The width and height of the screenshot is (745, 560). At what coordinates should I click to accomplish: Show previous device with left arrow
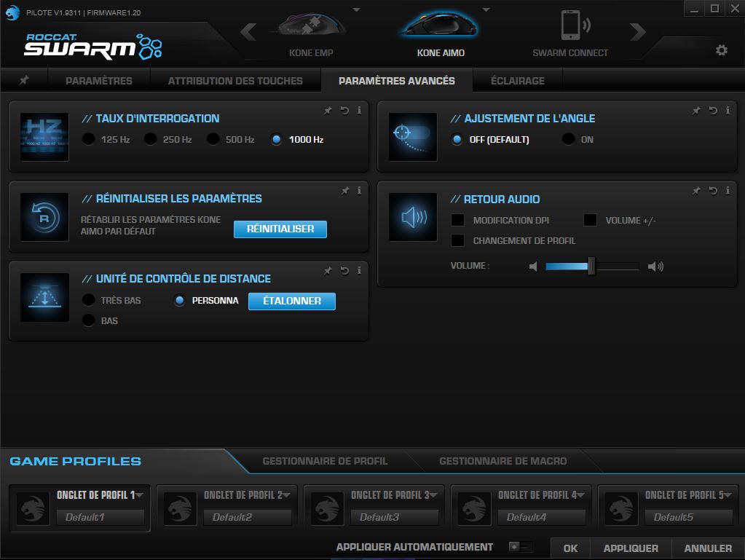(x=248, y=32)
